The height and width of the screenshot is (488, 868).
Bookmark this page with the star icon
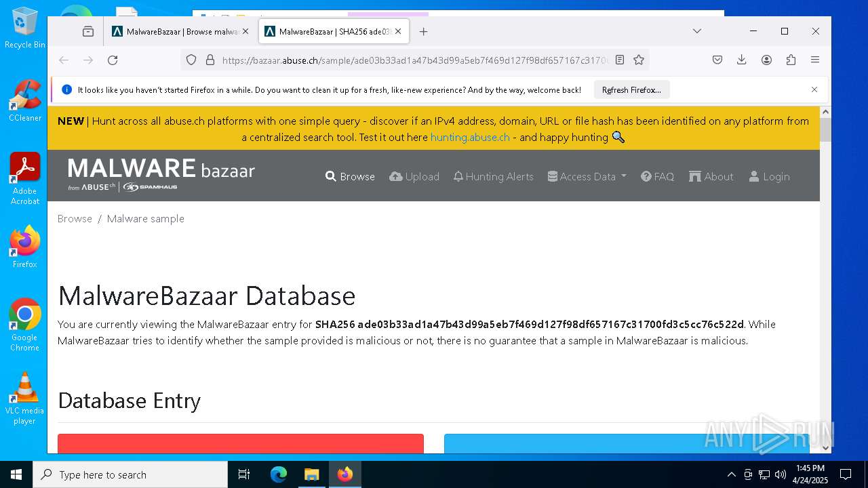point(639,60)
